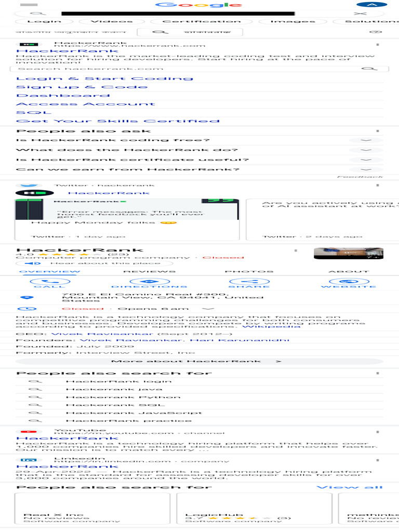Select the Certification filter chip
This screenshot has height=532, width=399.
[x=202, y=21]
